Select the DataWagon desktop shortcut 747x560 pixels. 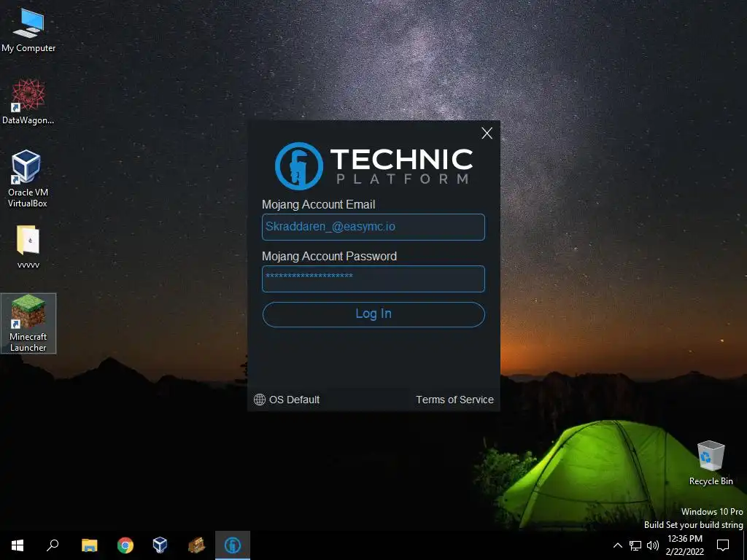28,102
